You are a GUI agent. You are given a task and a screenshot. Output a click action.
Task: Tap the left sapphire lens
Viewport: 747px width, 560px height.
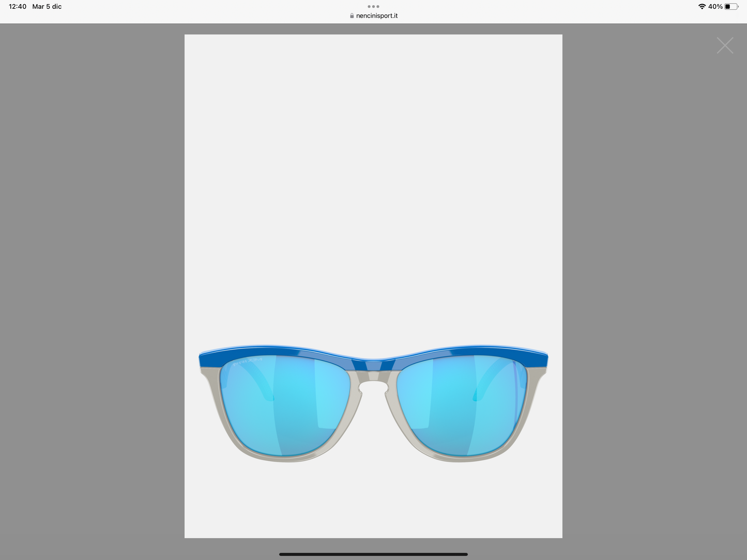(x=284, y=403)
